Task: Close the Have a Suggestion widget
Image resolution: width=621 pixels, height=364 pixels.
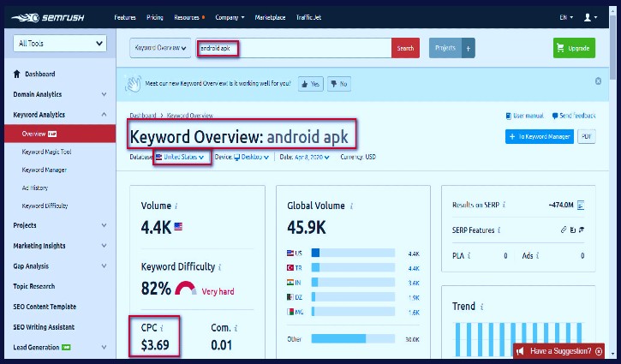Action: coord(599,351)
